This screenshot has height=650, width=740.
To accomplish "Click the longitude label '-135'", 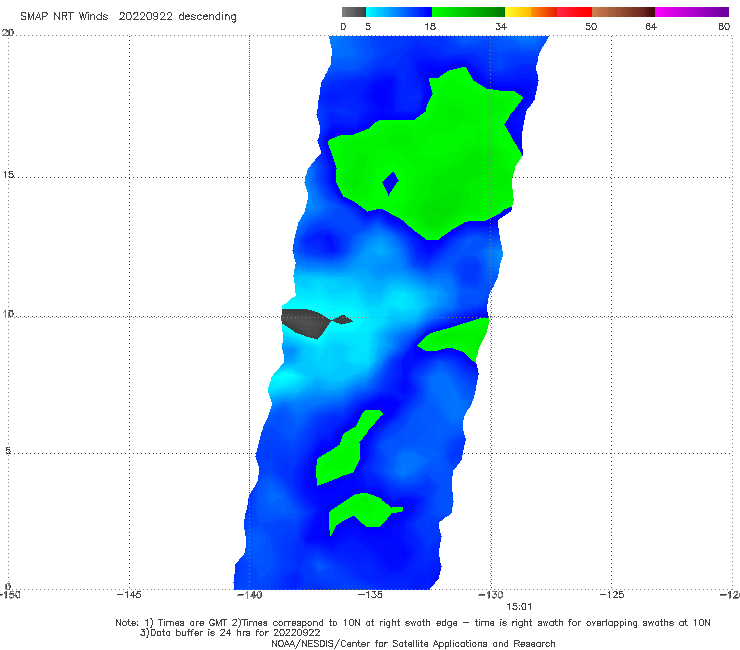I will (x=370, y=595).
